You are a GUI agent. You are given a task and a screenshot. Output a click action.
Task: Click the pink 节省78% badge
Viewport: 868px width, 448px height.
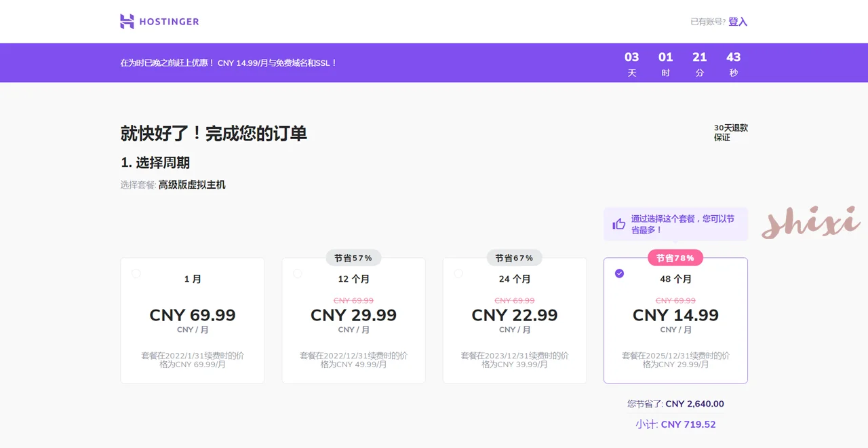pos(675,258)
